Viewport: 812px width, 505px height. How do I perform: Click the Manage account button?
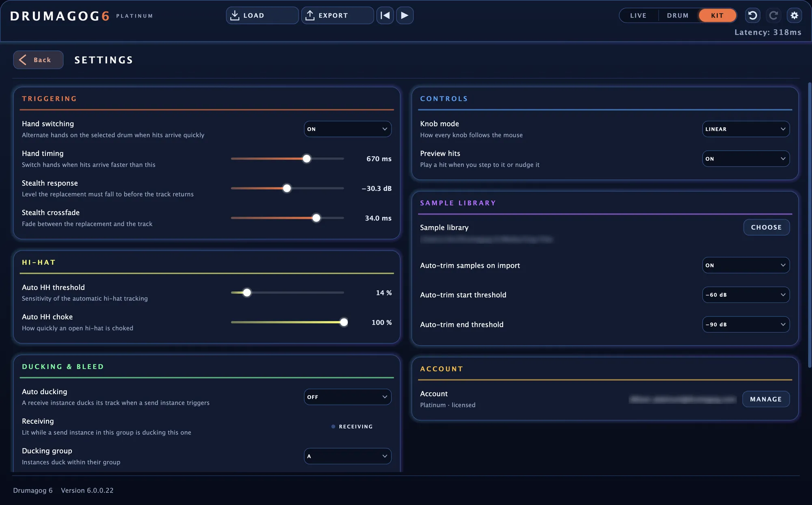point(766,399)
